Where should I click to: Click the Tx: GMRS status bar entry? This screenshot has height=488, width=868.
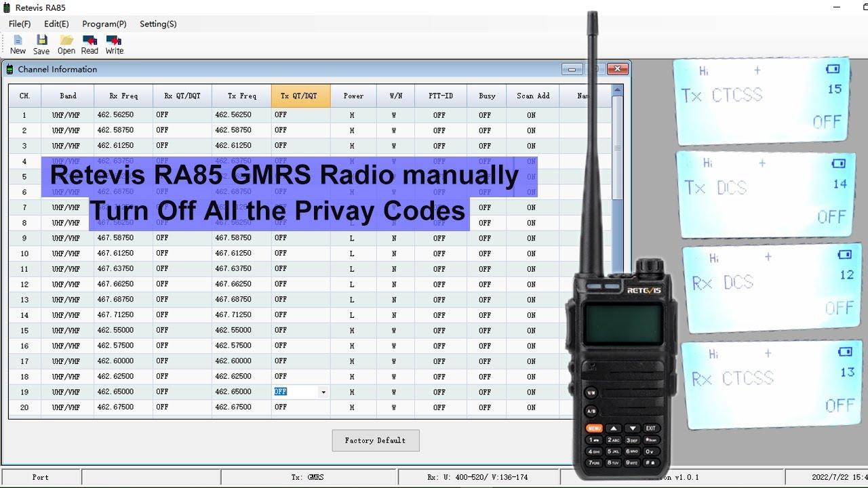click(308, 477)
